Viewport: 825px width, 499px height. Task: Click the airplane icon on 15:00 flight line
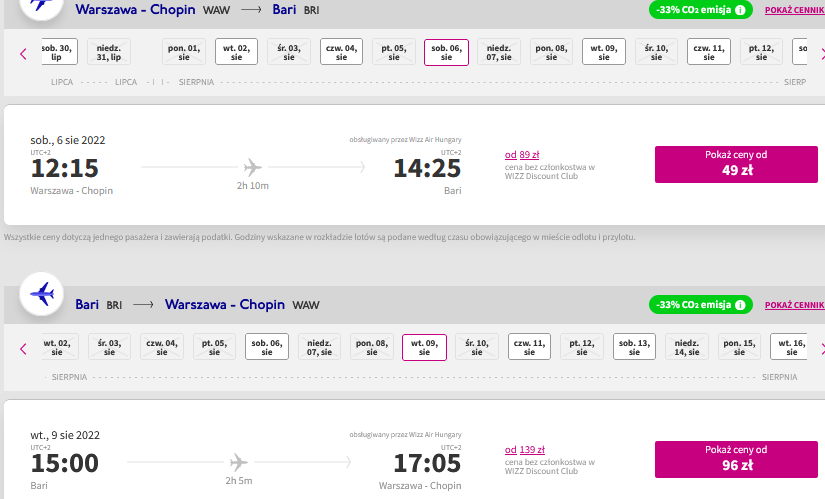(x=238, y=463)
